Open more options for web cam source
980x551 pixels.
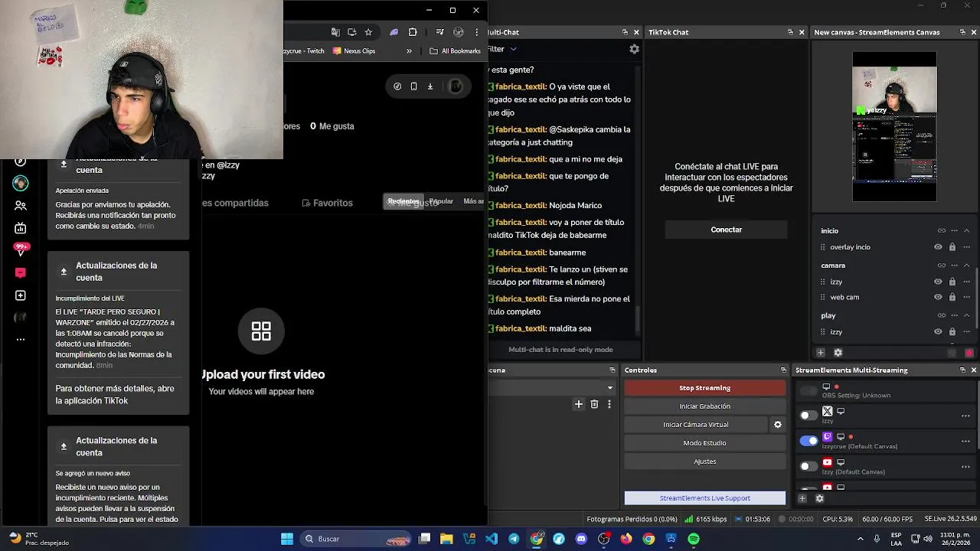(x=967, y=297)
